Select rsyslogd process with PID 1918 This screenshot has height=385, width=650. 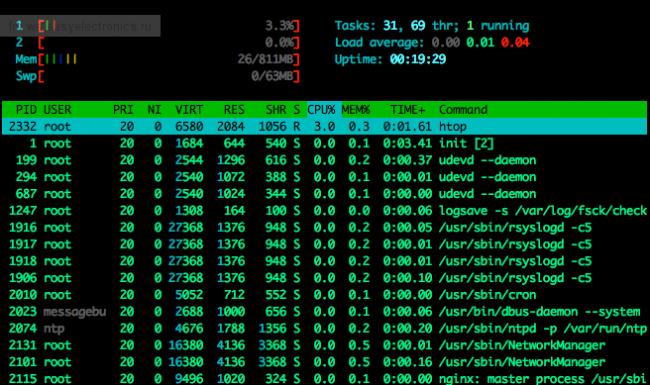[x=325, y=261]
